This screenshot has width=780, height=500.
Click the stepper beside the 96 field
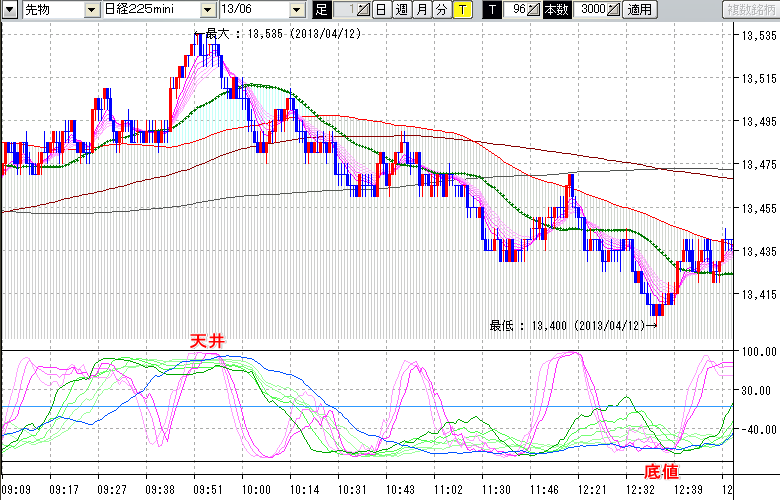click(x=535, y=10)
